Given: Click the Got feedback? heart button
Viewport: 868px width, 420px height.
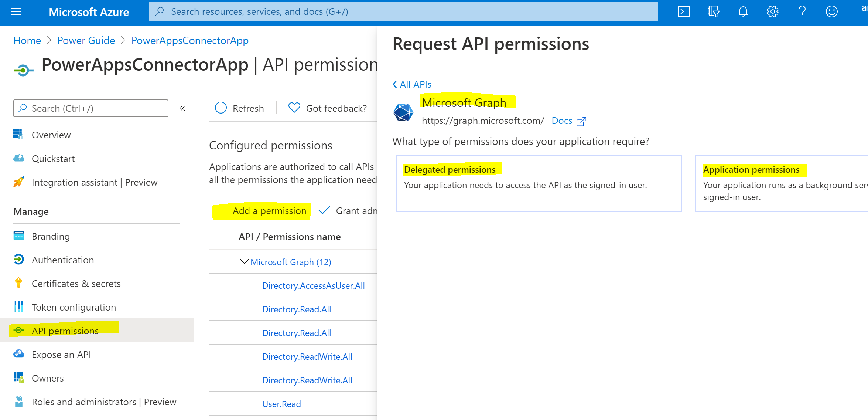Looking at the screenshot, I should 328,108.
